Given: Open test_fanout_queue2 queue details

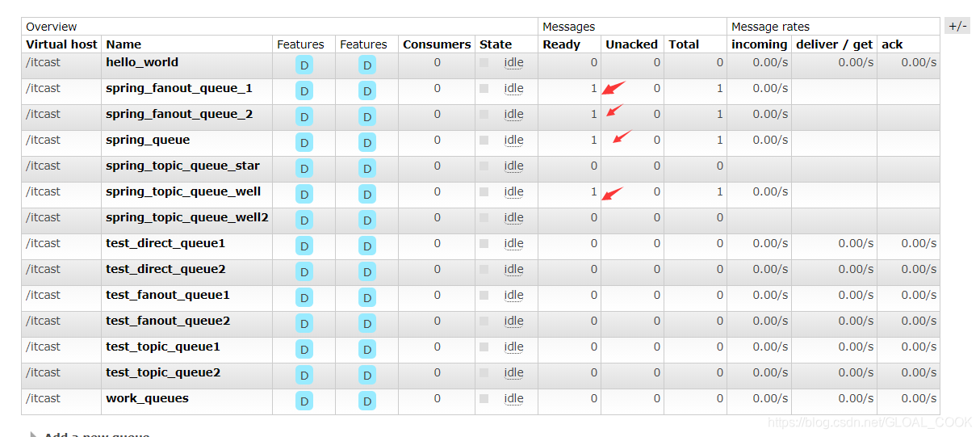Looking at the screenshot, I should [168, 321].
